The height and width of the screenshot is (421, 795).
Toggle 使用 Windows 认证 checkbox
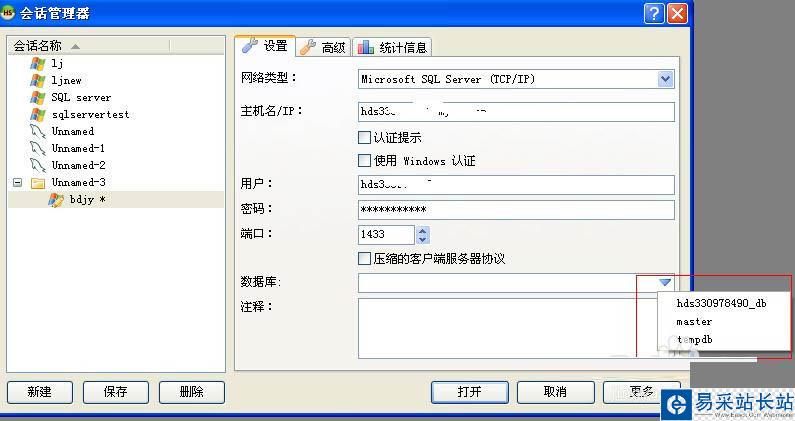click(364, 161)
